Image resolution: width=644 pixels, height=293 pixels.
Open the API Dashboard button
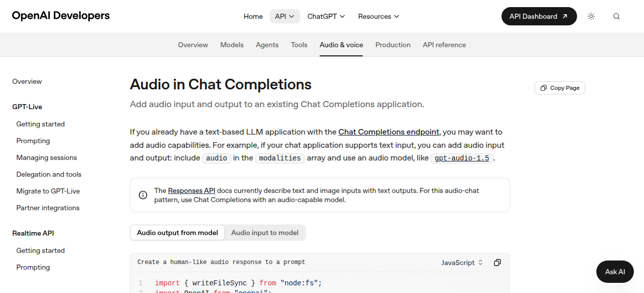(x=539, y=16)
